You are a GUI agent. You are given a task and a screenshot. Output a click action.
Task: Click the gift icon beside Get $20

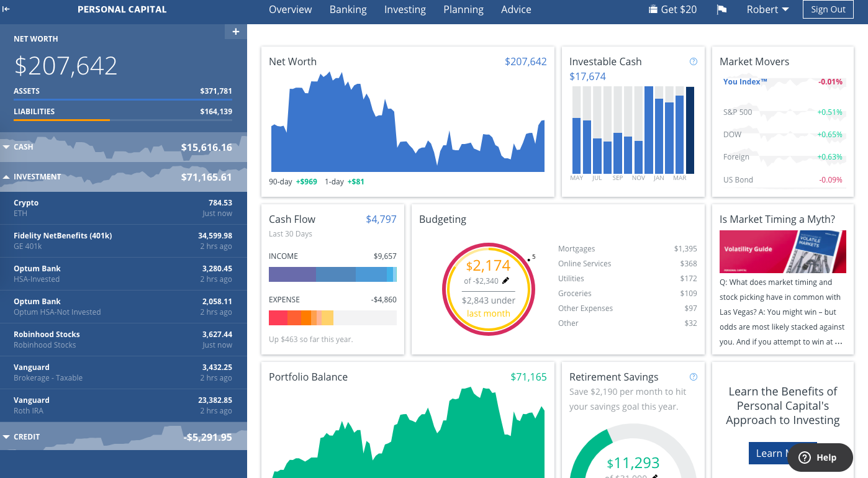click(x=653, y=9)
